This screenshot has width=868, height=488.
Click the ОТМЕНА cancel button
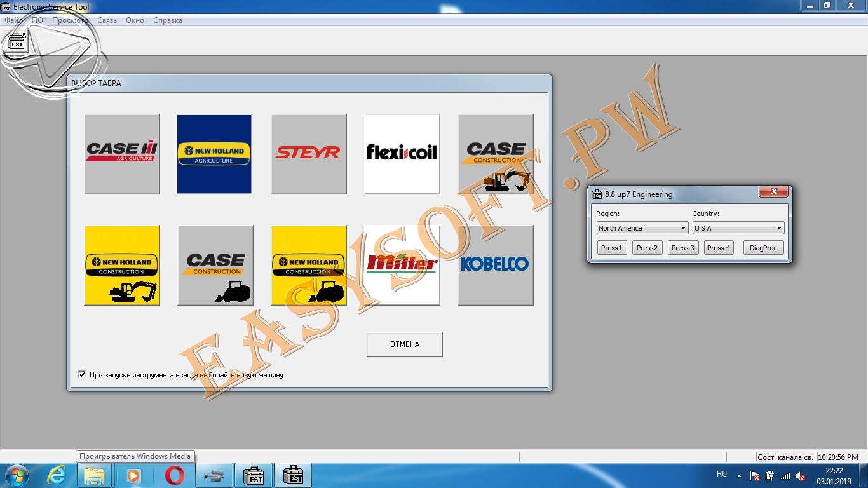pyautogui.click(x=405, y=344)
